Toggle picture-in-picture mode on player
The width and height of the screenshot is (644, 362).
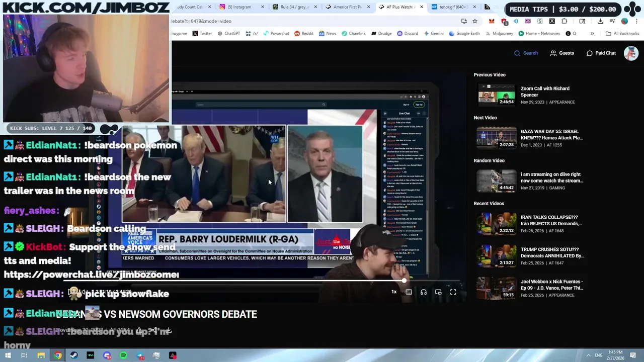pos(438,292)
